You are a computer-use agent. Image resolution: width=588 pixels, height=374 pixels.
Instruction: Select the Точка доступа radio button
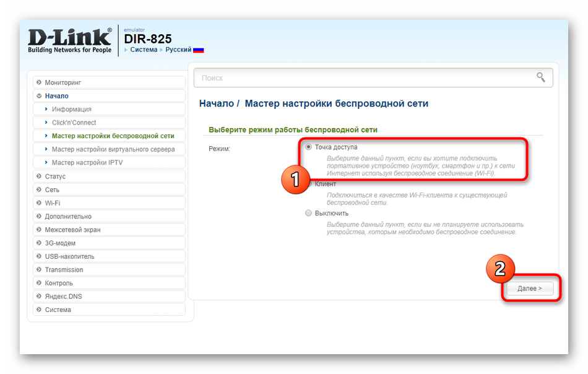[309, 147]
